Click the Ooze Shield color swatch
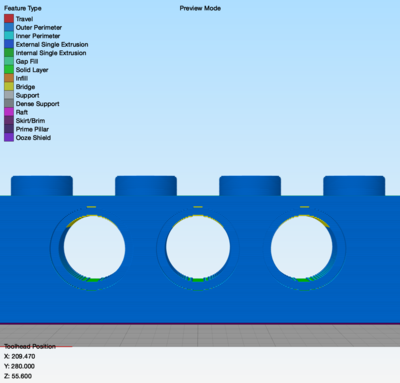The height and width of the screenshot is (383, 400). (x=9, y=137)
